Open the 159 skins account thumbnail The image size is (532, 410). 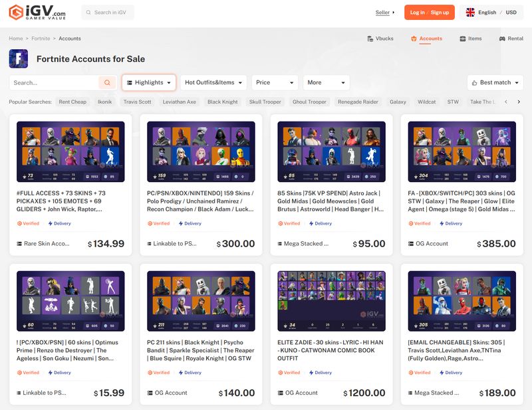click(x=201, y=152)
